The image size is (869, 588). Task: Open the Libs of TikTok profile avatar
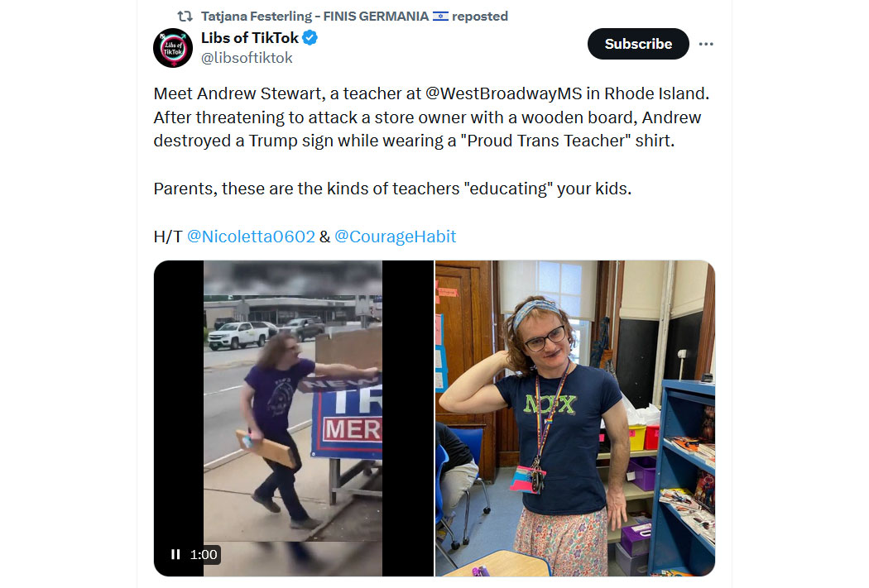[x=173, y=48]
